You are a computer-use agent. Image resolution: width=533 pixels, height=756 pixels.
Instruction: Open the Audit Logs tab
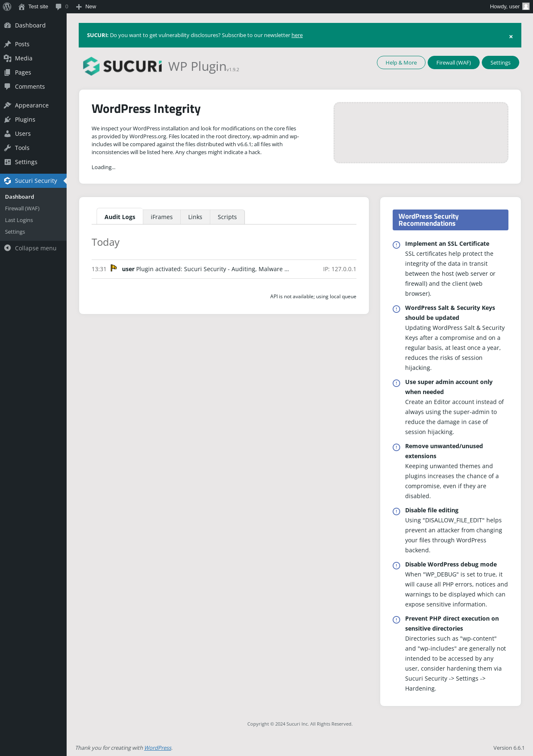coord(120,217)
